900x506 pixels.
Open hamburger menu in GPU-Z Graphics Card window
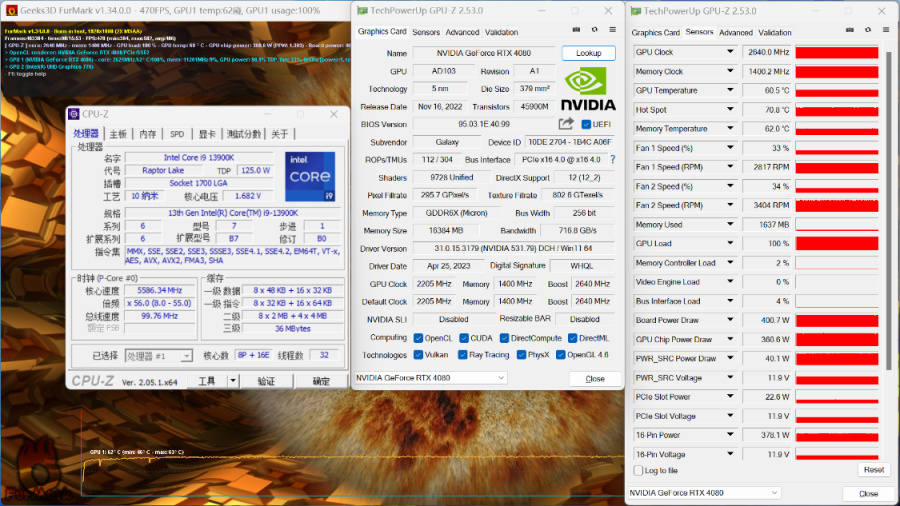pyautogui.click(x=612, y=30)
